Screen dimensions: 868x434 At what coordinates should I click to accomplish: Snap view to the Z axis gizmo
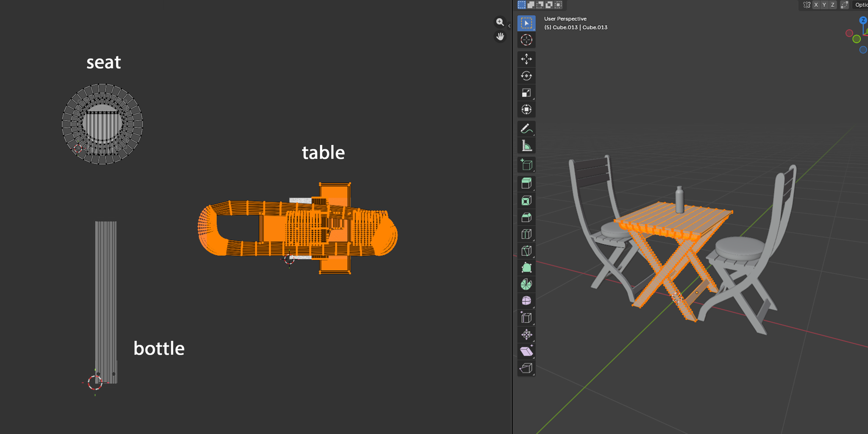coord(863,20)
